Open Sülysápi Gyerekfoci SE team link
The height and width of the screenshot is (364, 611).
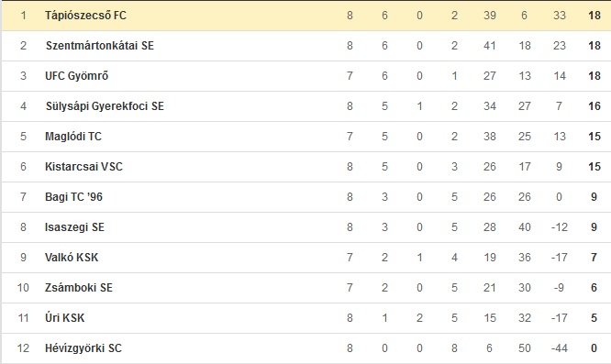tap(105, 105)
